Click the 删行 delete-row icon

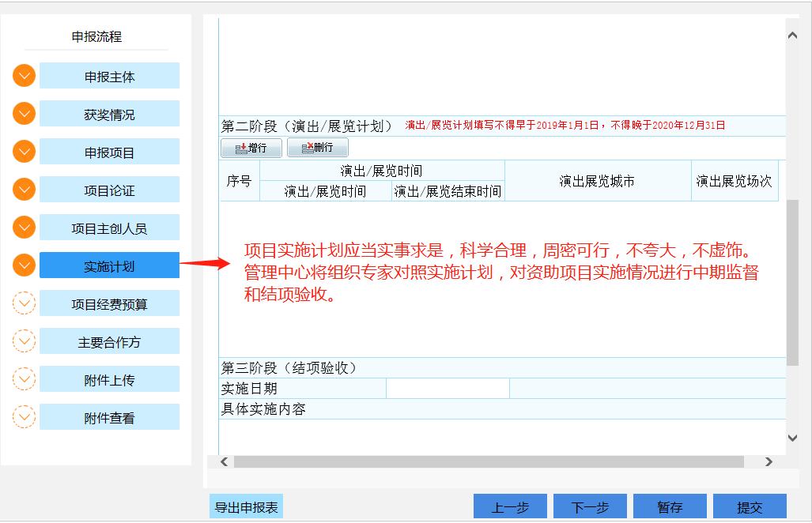pos(317,148)
